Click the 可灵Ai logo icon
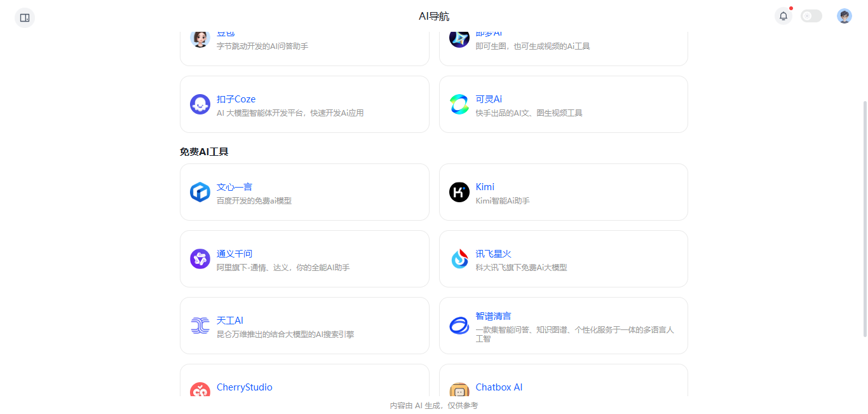The image size is (868, 414). click(x=459, y=104)
